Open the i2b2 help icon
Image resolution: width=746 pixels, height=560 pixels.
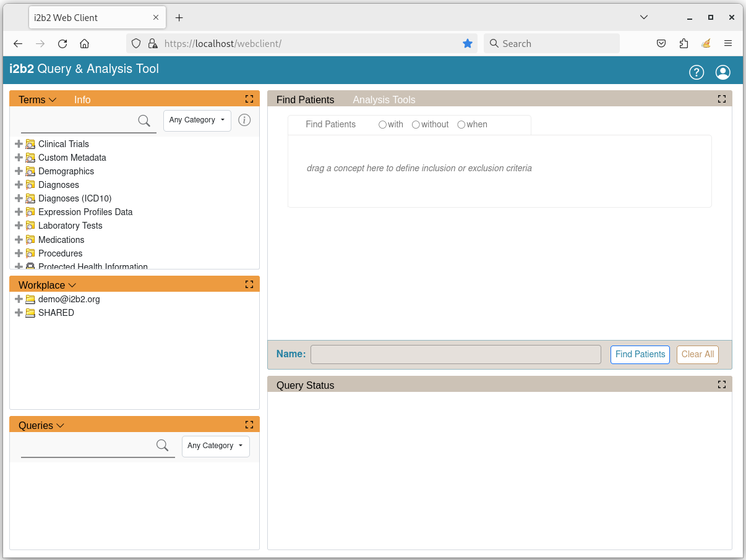[697, 72]
